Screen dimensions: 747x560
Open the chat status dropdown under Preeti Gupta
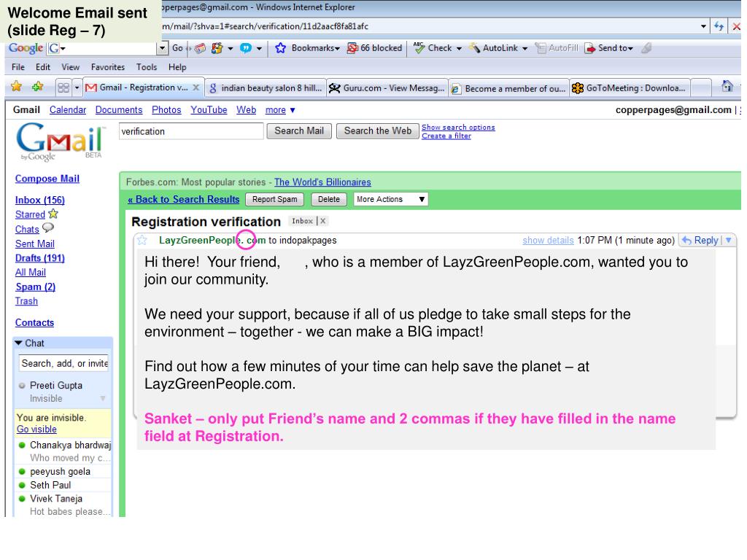click(102, 399)
